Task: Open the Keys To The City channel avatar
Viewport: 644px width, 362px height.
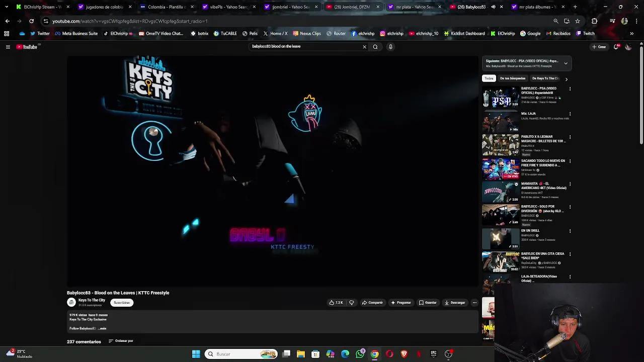Action: pos(71,302)
